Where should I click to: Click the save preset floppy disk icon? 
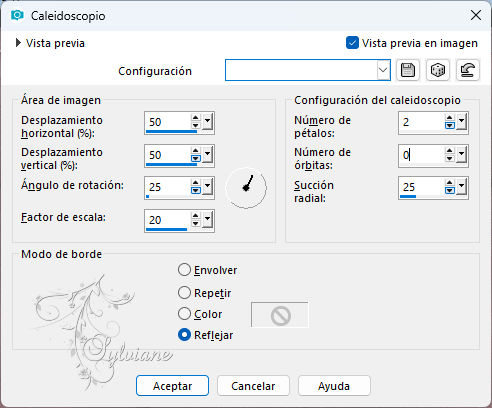pos(408,70)
